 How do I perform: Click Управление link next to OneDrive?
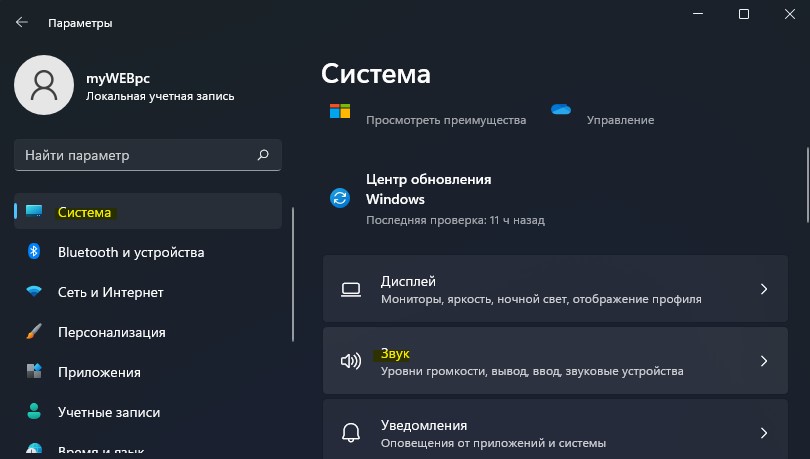coord(620,120)
